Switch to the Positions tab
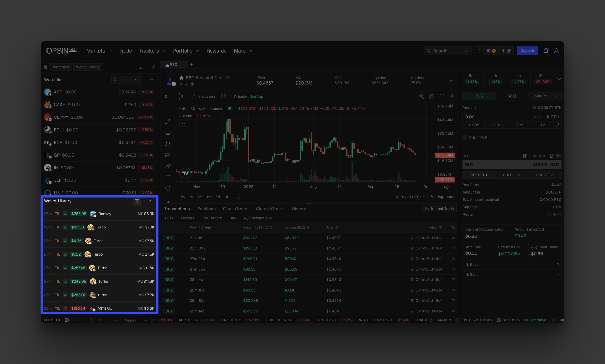This screenshot has height=364, width=605. 206,209
